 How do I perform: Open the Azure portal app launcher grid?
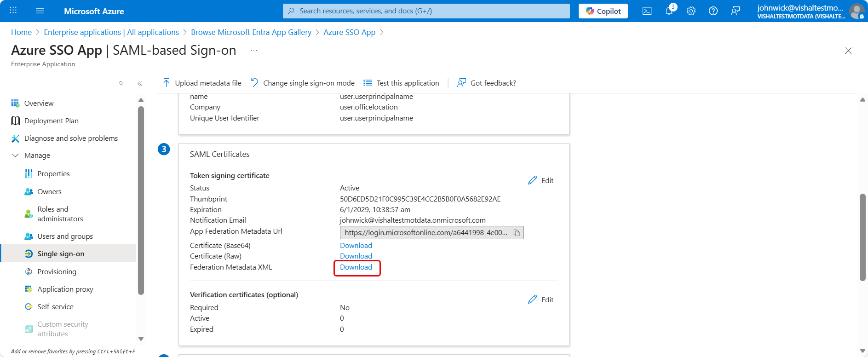coord(13,11)
